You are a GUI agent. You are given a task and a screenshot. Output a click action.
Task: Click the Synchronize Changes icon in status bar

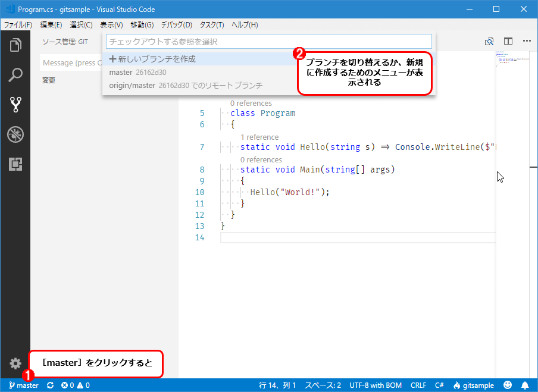(50, 385)
